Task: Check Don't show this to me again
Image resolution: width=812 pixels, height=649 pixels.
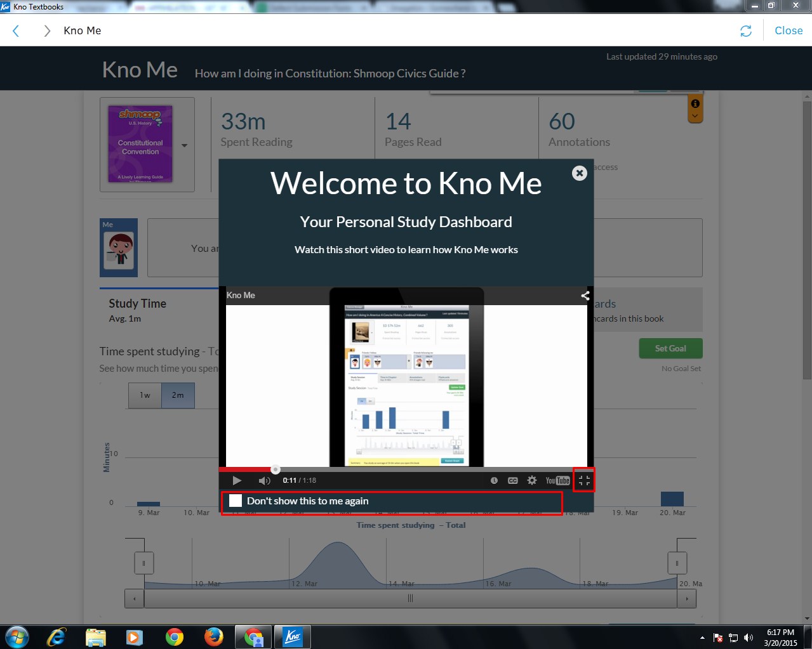Action: tap(236, 501)
